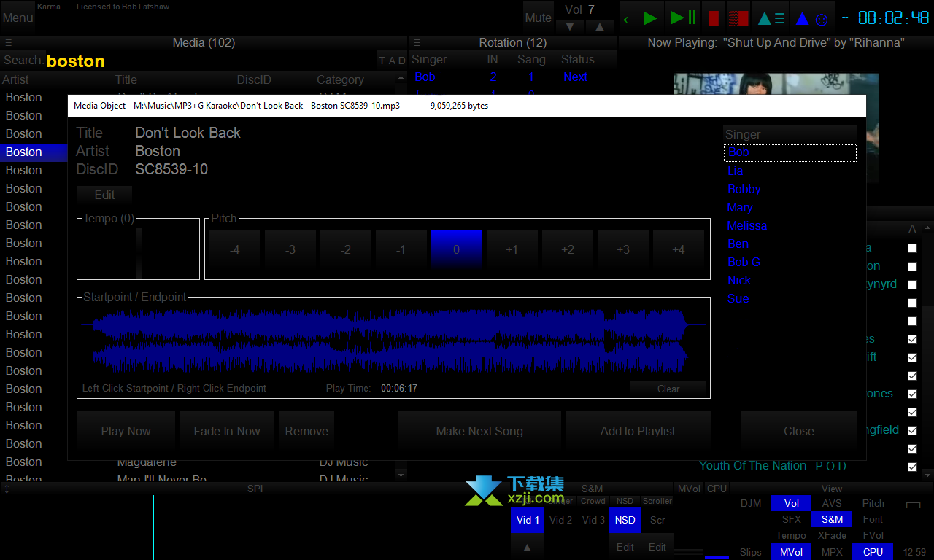Click the green arrow-play next singer icon
Image resolution: width=934 pixels, height=560 pixels.
(641, 17)
